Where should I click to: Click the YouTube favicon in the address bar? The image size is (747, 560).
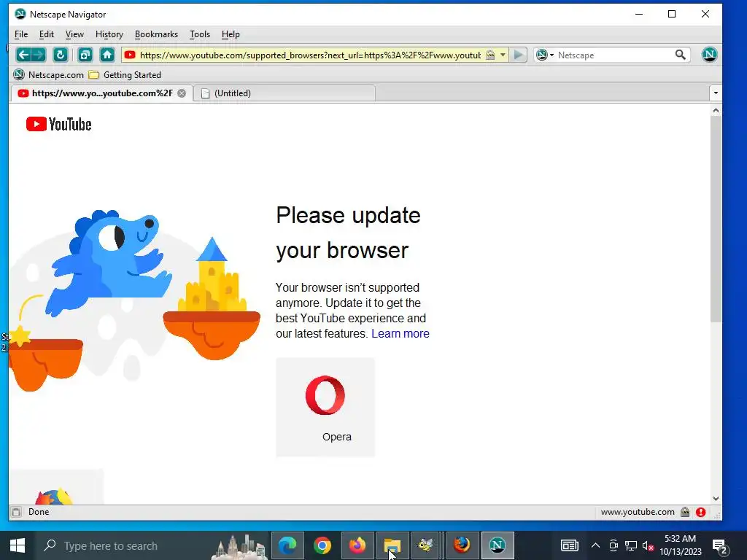tap(130, 55)
